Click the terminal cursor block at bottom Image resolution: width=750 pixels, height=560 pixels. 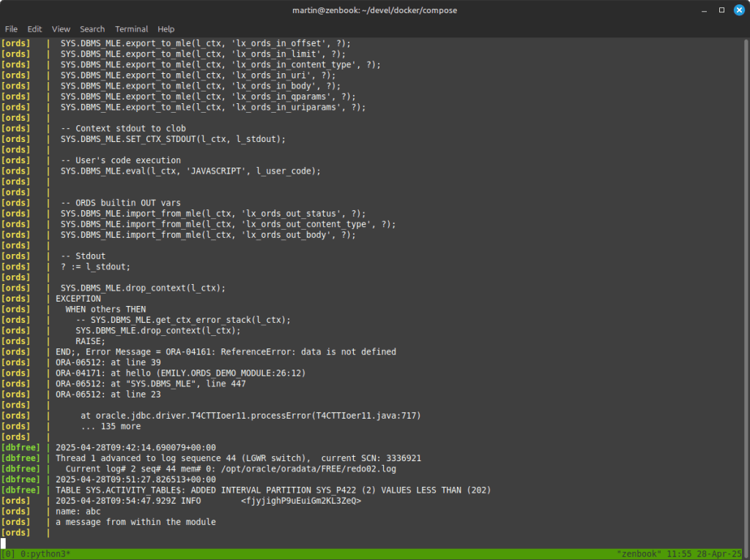tap(3, 543)
